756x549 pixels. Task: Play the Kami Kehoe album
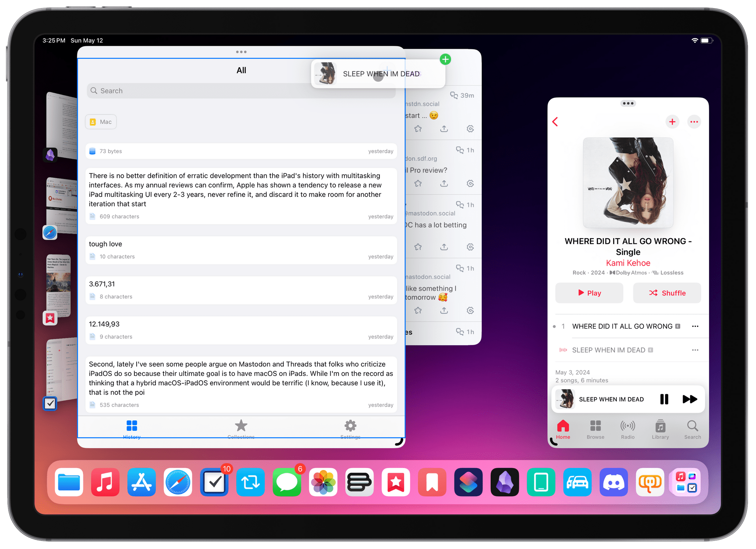pyautogui.click(x=589, y=293)
